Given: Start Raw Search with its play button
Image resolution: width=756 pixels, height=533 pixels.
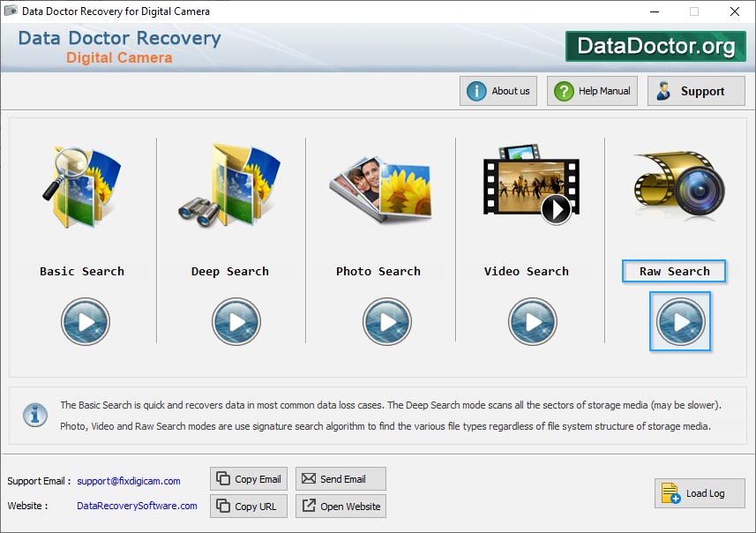Looking at the screenshot, I should coord(680,322).
